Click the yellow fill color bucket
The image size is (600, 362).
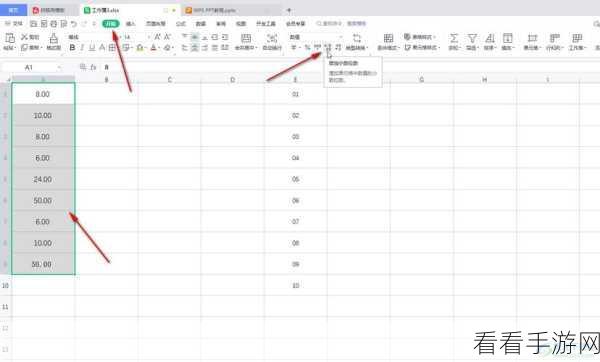pos(140,47)
